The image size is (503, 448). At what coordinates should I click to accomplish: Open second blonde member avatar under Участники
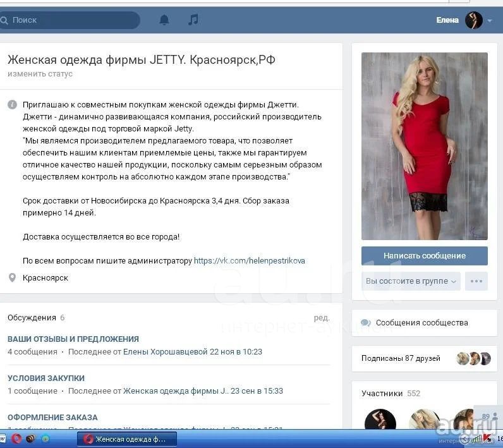click(x=425, y=419)
